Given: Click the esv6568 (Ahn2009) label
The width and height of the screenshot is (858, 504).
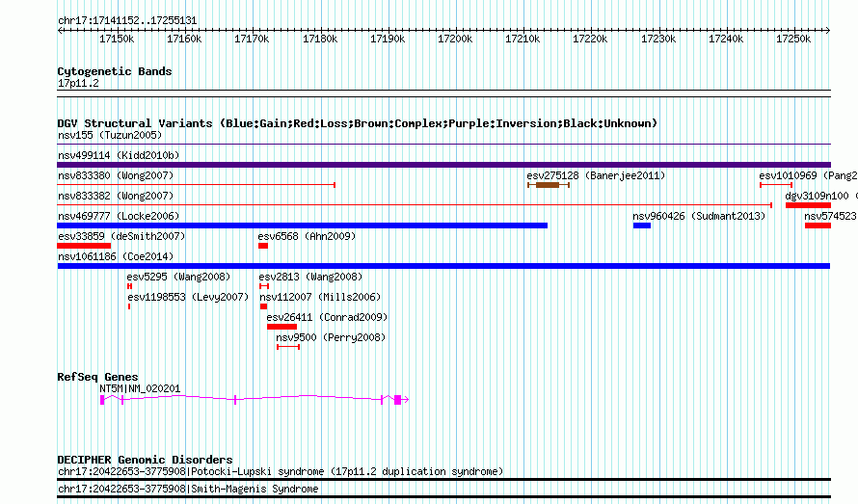Looking at the screenshot, I should click(x=307, y=236).
